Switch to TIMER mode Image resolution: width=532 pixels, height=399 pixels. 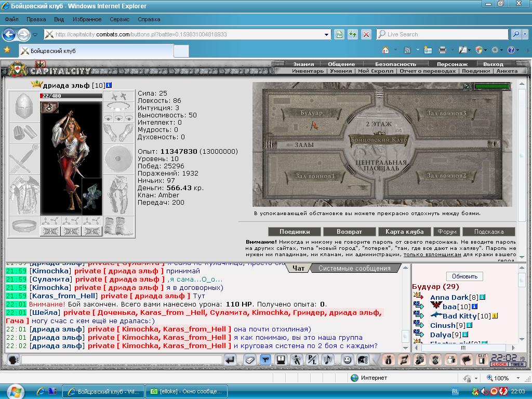click(517, 364)
